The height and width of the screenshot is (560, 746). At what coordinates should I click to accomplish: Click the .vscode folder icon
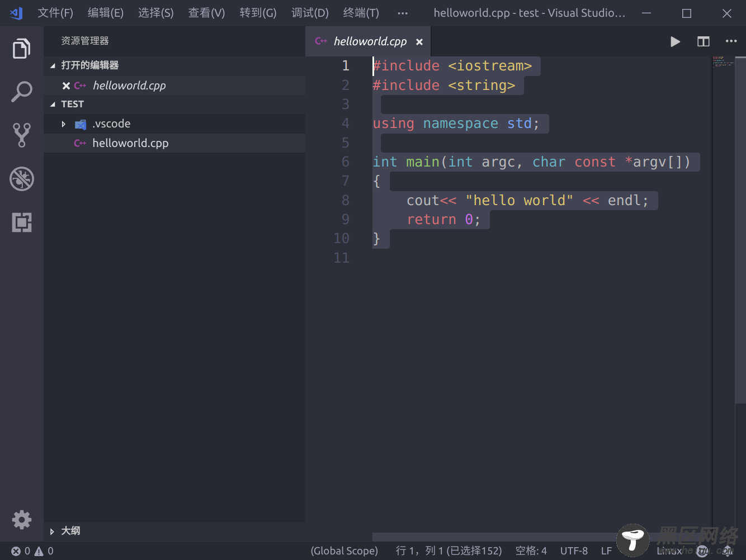(81, 124)
